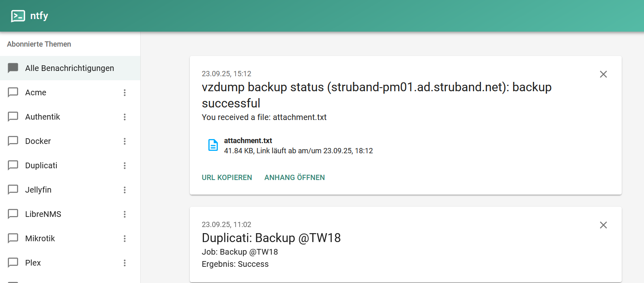
Task: Open the LibreNMS topic
Action: click(x=43, y=214)
